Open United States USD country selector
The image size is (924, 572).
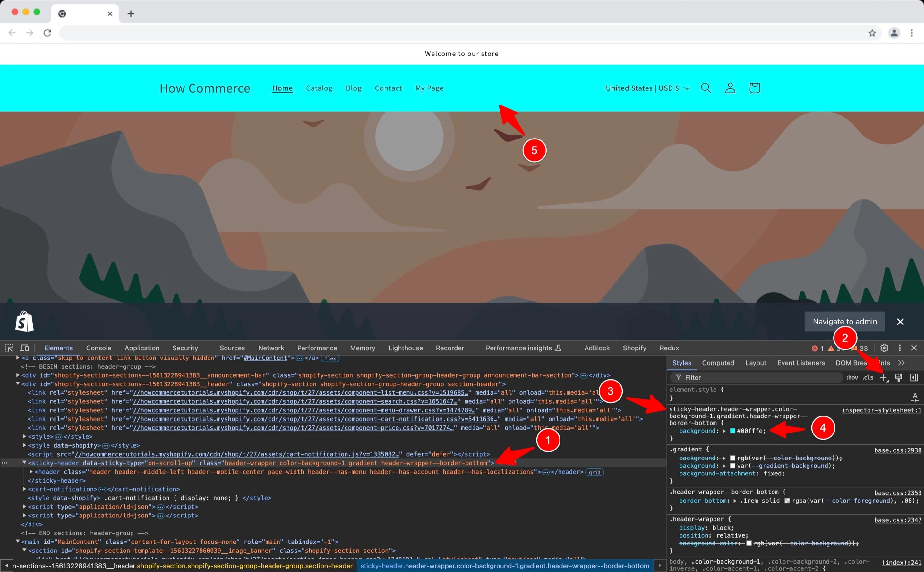tap(648, 88)
